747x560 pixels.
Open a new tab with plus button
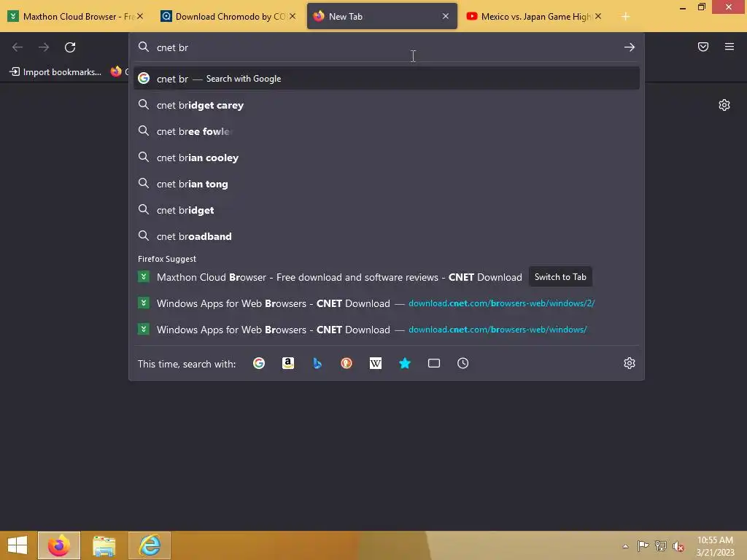pyautogui.click(x=625, y=17)
